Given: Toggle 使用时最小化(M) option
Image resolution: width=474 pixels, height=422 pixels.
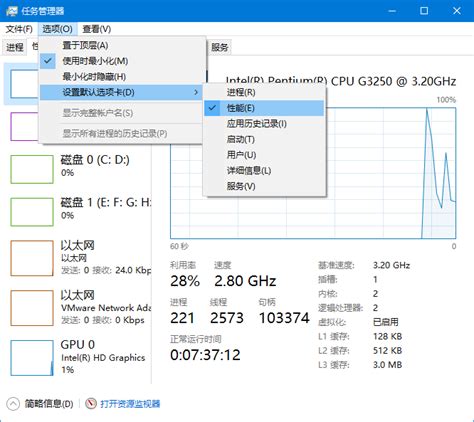Looking at the screenshot, I should [x=121, y=61].
